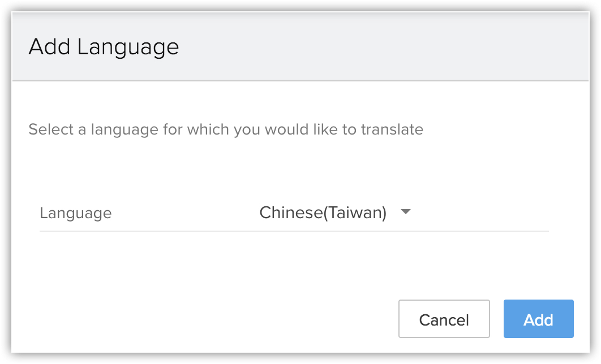Click the Language field label
The width and height of the screenshot is (601, 364).
pyautogui.click(x=76, y=213)
